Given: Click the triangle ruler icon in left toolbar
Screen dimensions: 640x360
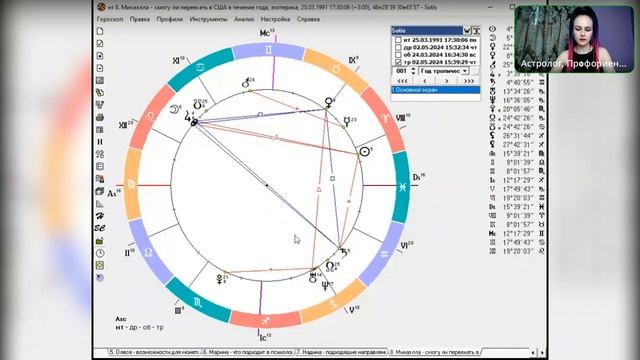Looking at the screenshot, I should tap(100, 204).
